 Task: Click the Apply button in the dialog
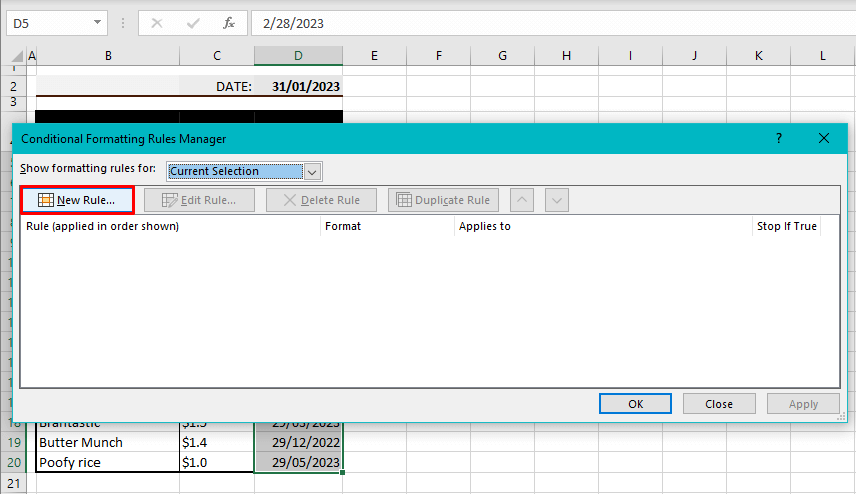803,404
